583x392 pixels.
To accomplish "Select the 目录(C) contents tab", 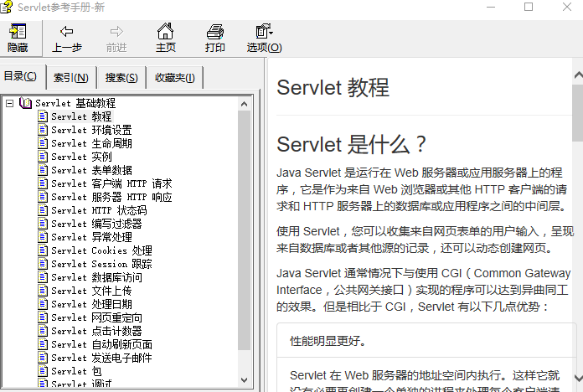I will click(21, 76).
